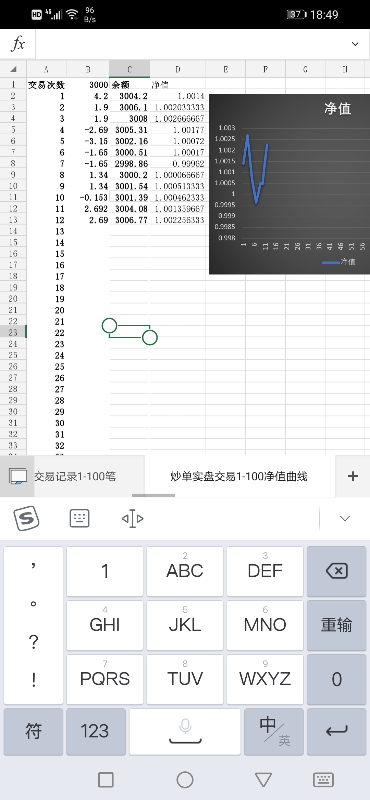Tap the cursor move tool icon

click(x=133, y=519)
